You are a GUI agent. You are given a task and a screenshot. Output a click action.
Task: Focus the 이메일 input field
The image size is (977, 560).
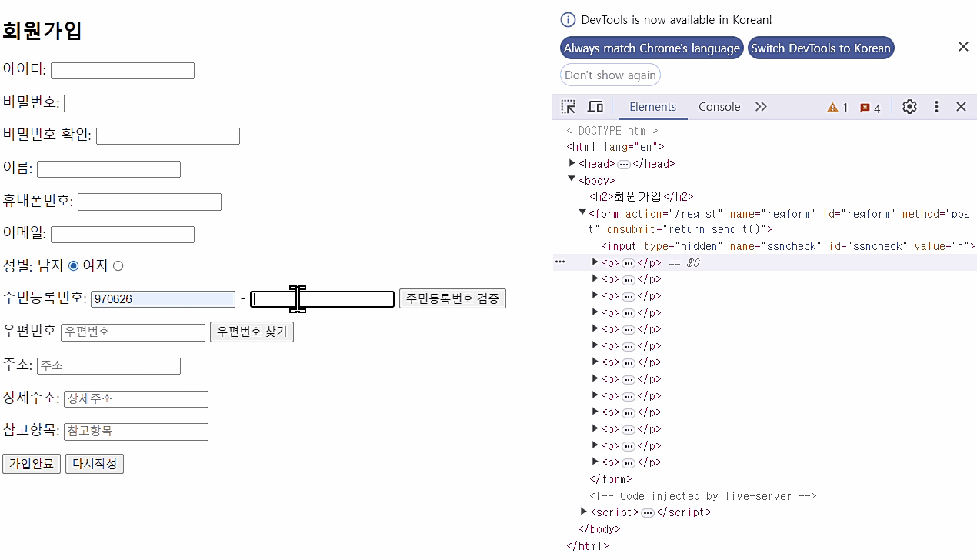(122, 235)
